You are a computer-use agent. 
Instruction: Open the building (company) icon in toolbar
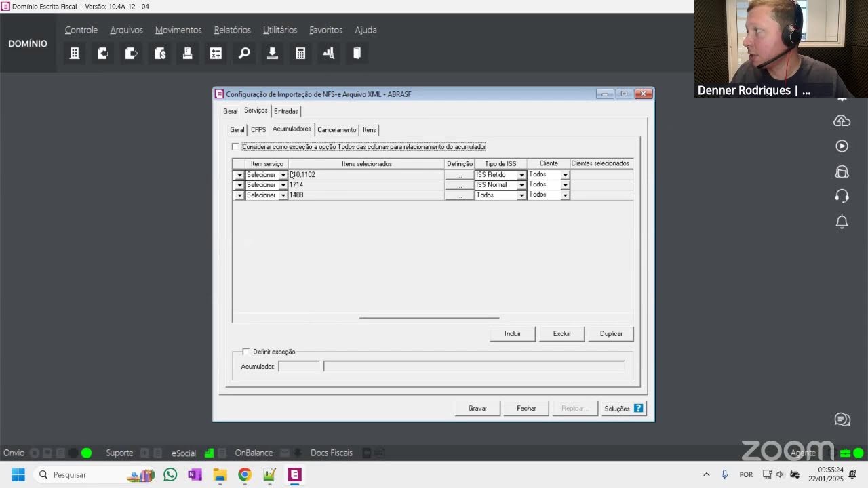point(75,54)
